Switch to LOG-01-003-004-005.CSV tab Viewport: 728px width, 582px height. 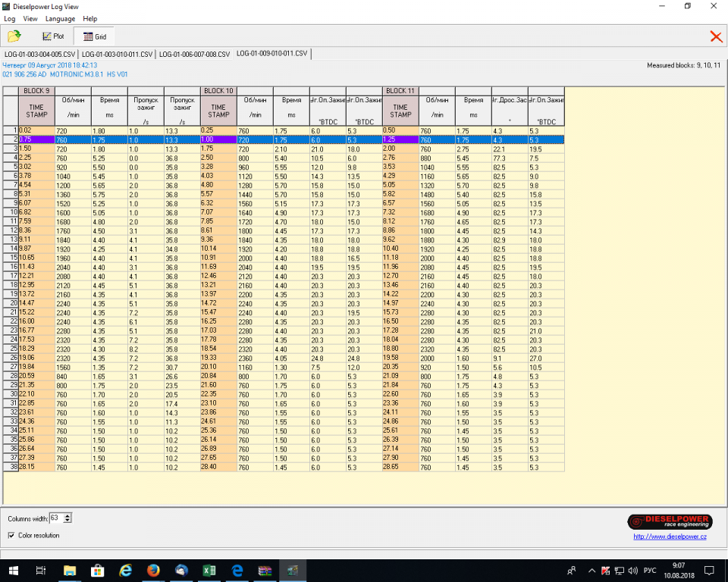[x=39, y=55]
